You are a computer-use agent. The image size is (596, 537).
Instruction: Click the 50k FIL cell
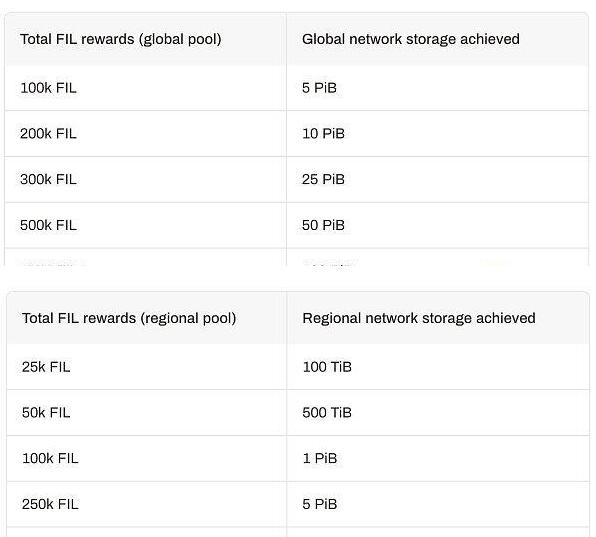point(147,413)
